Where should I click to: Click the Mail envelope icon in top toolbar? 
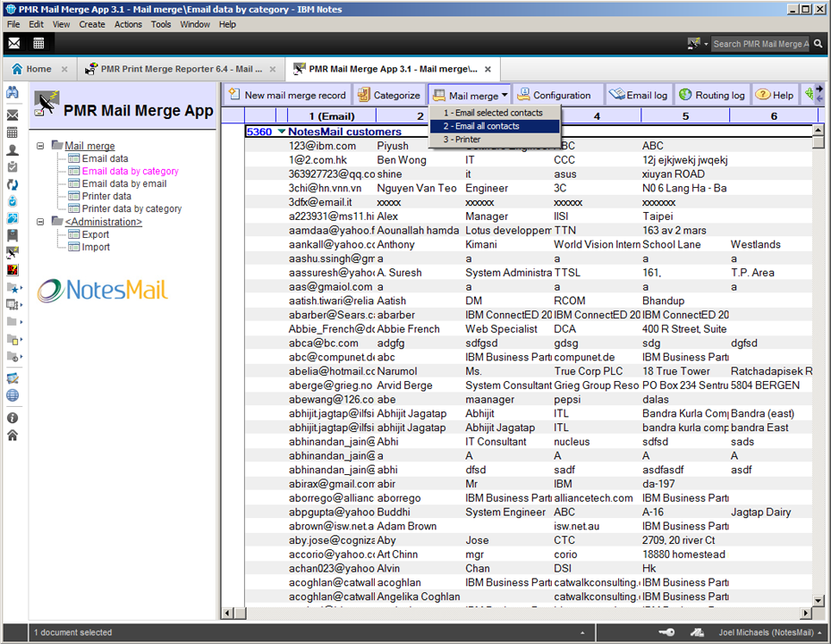pos(14,43)
